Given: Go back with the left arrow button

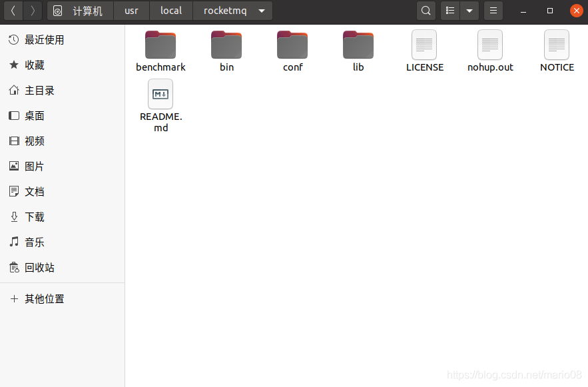Looking at the screenshot, I should point(13,11).
